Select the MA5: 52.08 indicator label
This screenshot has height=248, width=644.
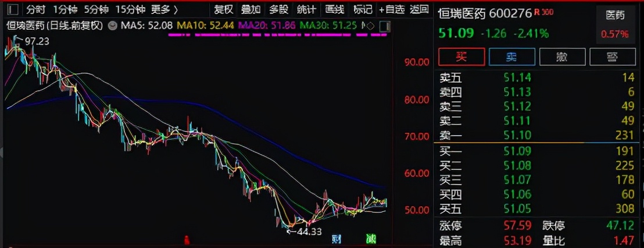click(146, 26)
